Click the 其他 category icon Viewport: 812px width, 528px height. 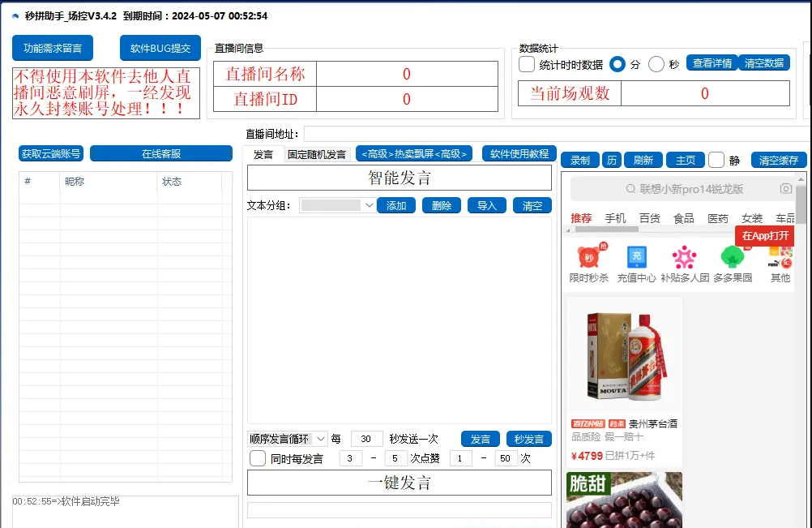pos(780,257)
